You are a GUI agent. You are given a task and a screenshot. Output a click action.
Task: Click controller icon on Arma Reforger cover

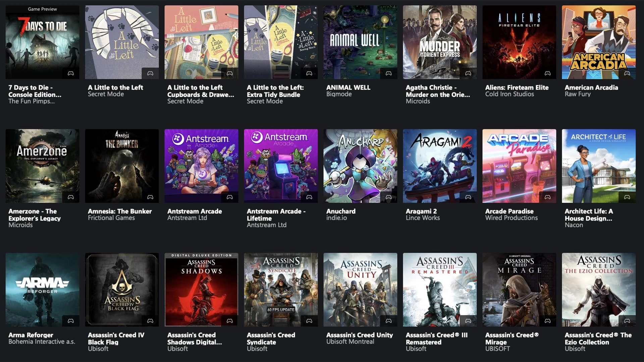[x=71, y=321]
